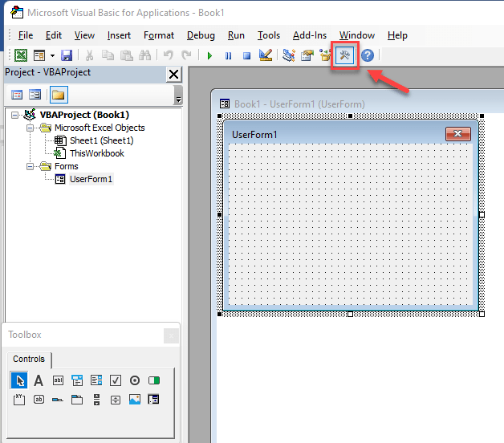This screenshot has width=504, height=443.
Task: Open the Insert menu
Action: [x=119, y=35]
